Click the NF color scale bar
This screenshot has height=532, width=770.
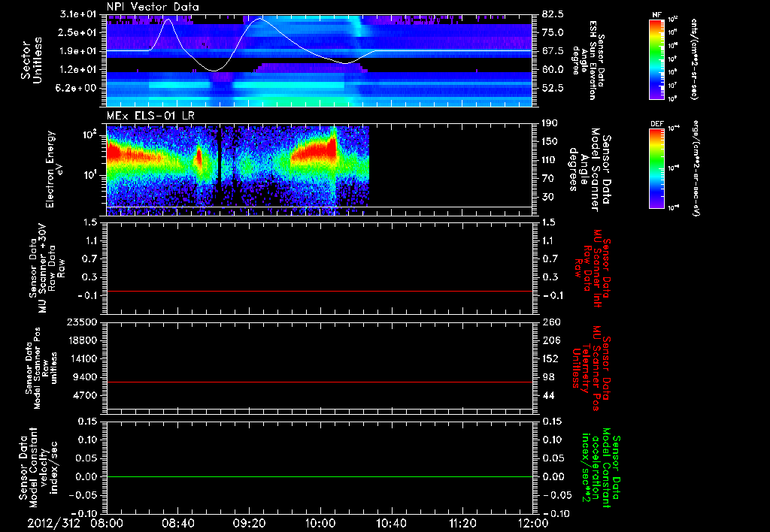click(x=656, y=59)
